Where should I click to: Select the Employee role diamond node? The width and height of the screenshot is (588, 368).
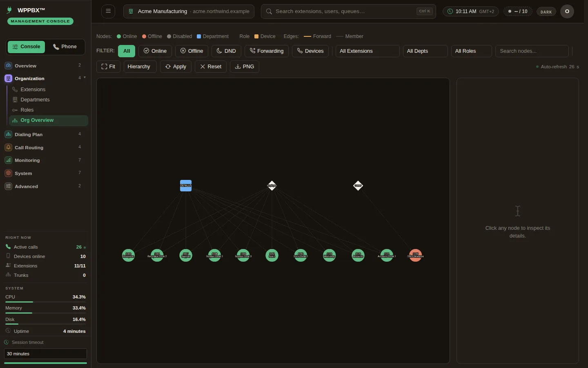point(272,186)
